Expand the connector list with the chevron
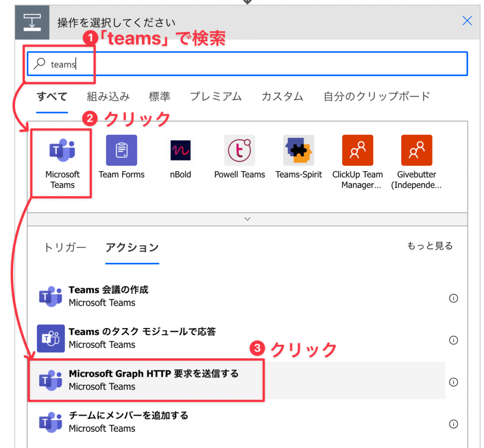 tap(247, 219)
